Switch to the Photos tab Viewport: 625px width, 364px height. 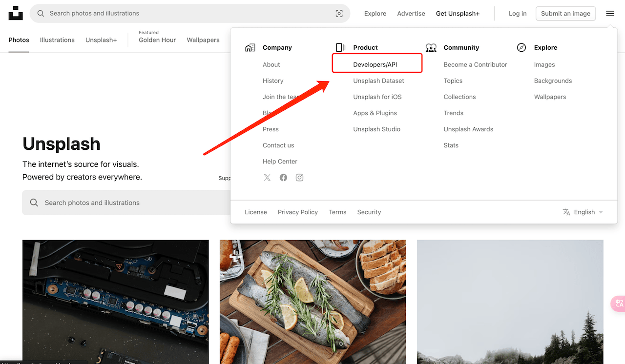pos(19,40)
